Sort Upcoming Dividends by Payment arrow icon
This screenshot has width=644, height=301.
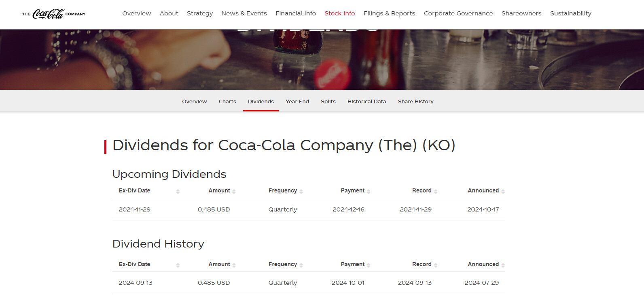click(x=369, y=191)
